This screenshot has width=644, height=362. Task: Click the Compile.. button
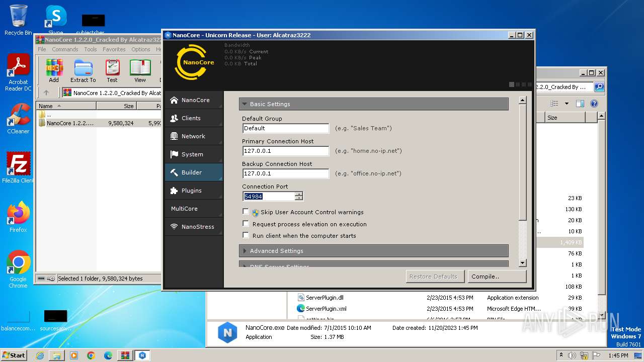point(497,277)
